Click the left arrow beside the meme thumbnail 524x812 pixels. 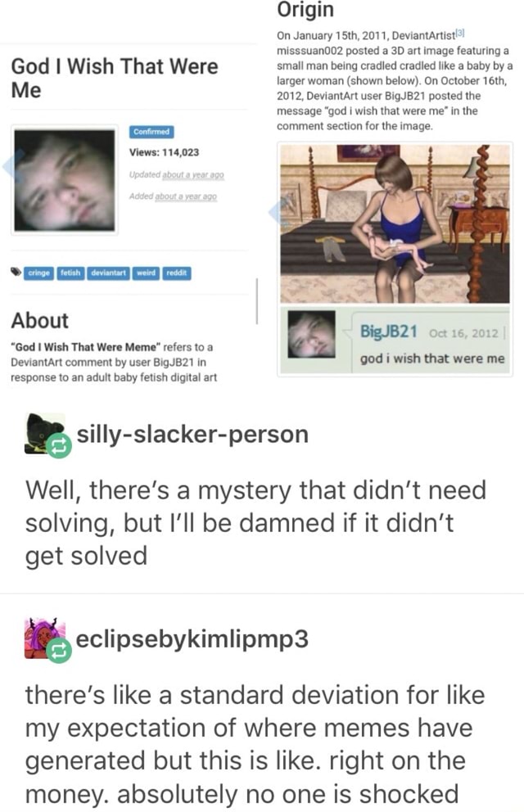point(12,165)
